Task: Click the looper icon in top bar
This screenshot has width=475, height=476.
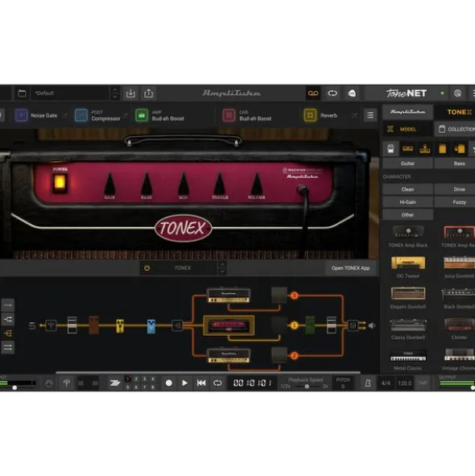Action: [x=332, y=93]
